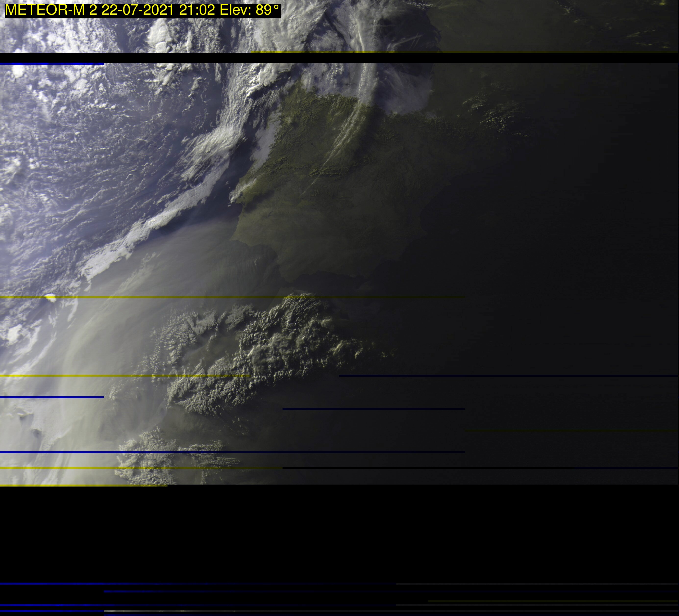679x616 pixels.
Task: Click the bright white cloud spot on left yellow line
Action: [x=50, y=297]
